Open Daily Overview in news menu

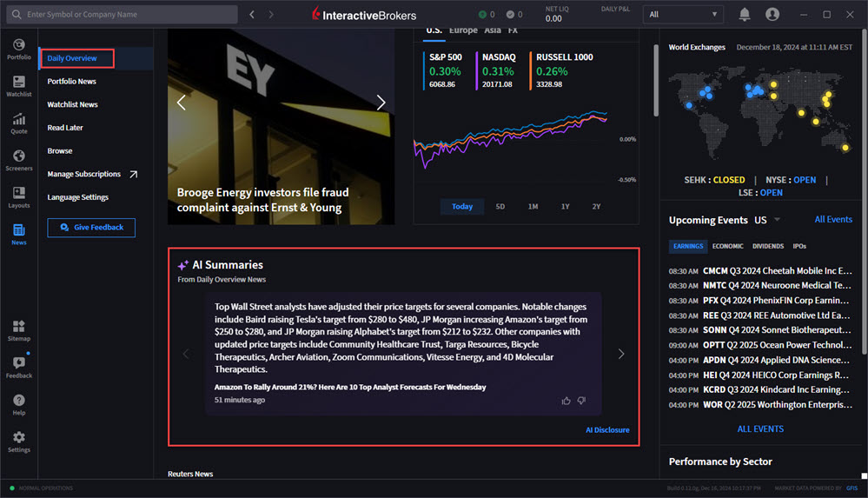point(72,58)
